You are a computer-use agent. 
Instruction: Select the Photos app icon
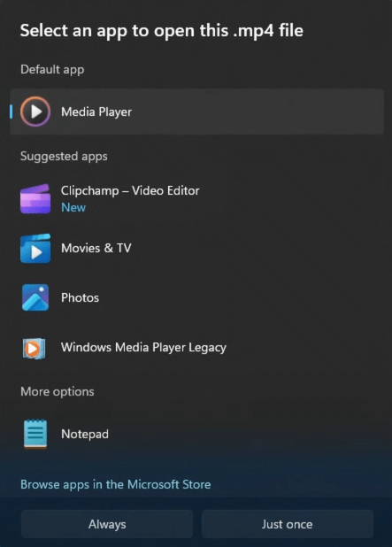(x=35, y=297)
